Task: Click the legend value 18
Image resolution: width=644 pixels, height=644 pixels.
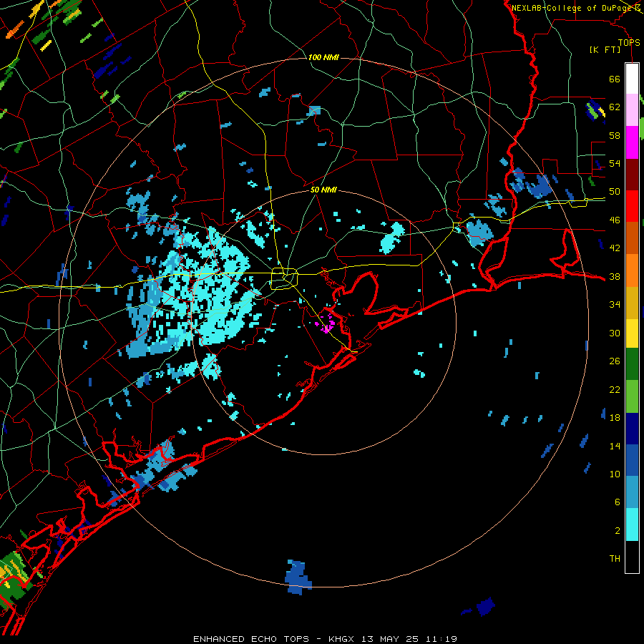Action: [x=615, y=418]
